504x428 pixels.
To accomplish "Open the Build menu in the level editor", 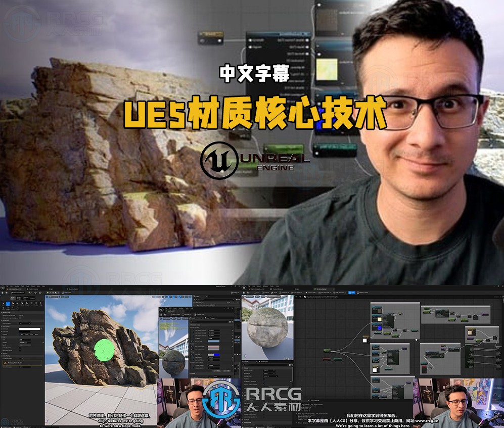I will click(x=28, y=286).
